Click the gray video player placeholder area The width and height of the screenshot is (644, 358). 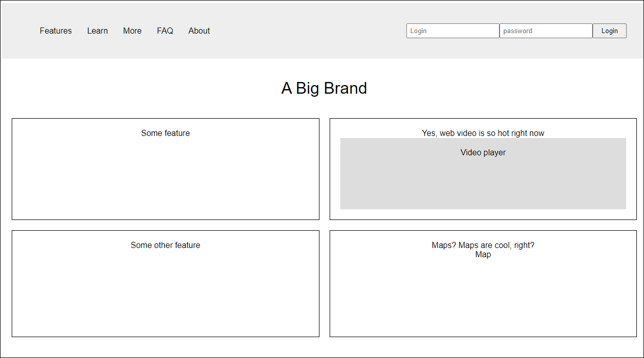click(483, 183)
